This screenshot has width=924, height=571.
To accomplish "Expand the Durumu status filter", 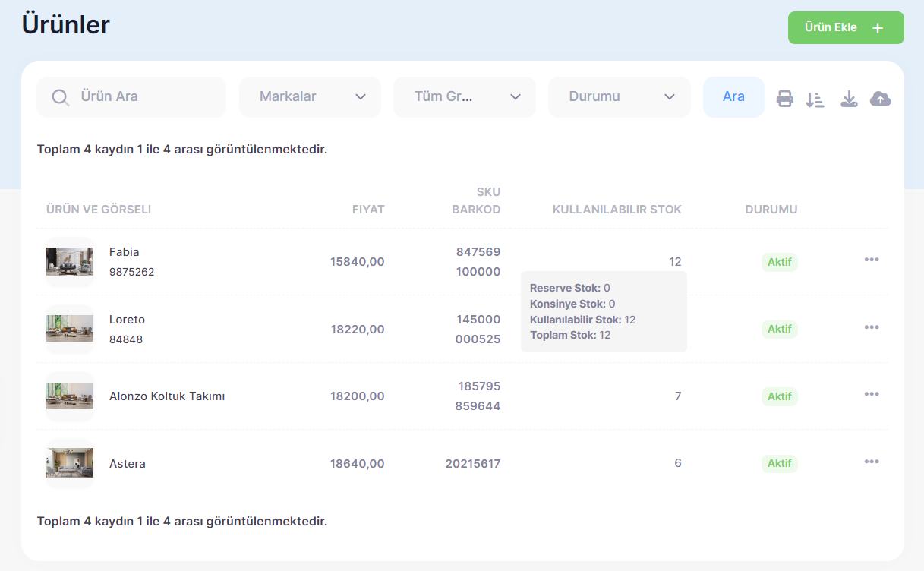I will (620, 97).
